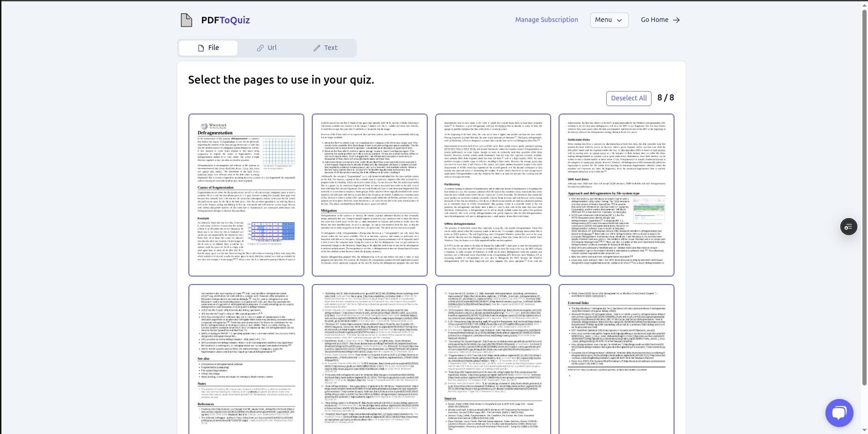Screen dimensions: 868x434
Task: Toggle page 6 thumbnail of numbered references
Action: (x=370, y=359)
